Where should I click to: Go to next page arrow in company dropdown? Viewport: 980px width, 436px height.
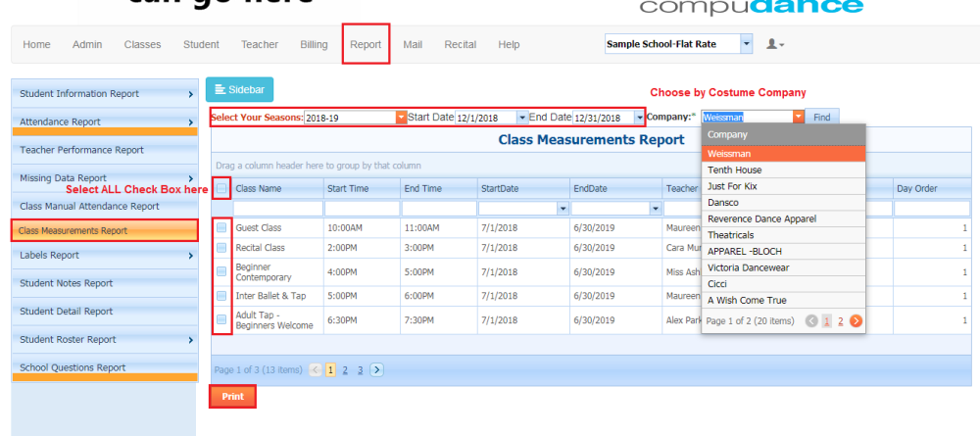click(x=857, y=321)
